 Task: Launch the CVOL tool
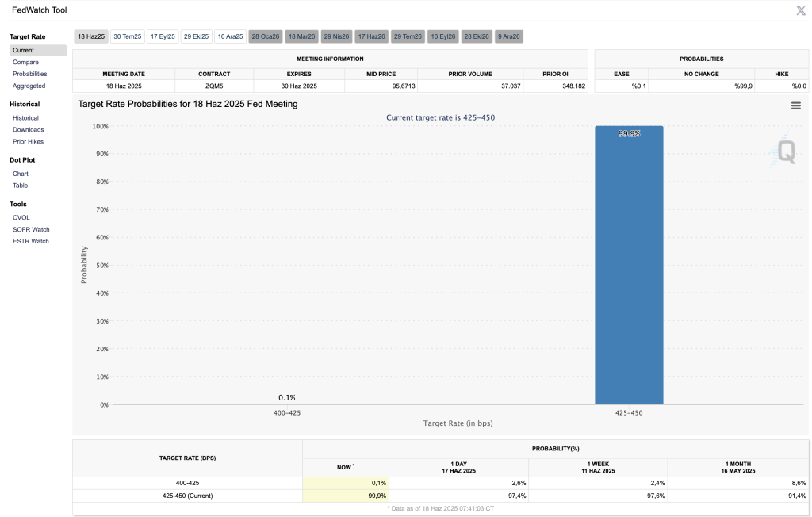(x=21, y=217)
